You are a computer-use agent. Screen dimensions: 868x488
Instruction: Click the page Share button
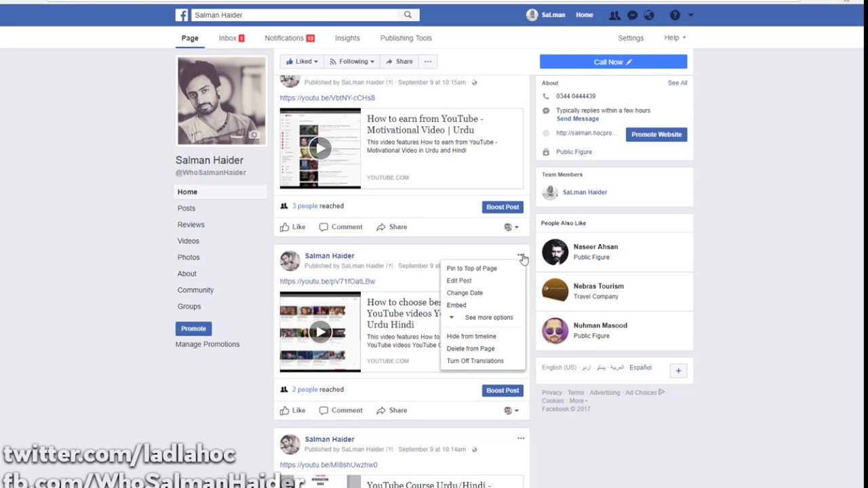(x=399, y=62)
